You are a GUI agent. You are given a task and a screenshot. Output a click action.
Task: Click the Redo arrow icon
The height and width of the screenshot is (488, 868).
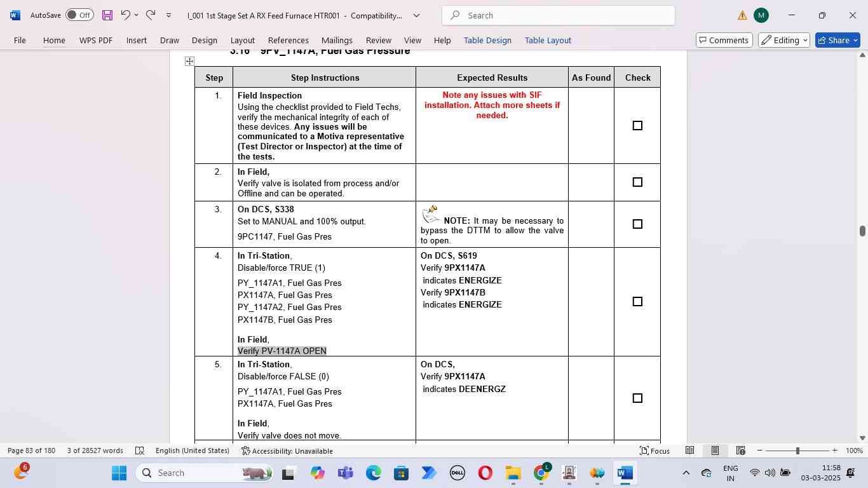[151, 15]
